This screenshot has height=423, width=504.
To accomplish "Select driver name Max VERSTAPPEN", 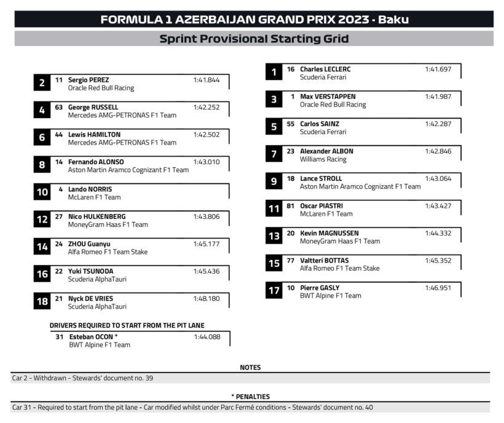I will click(x=328, y=97).
